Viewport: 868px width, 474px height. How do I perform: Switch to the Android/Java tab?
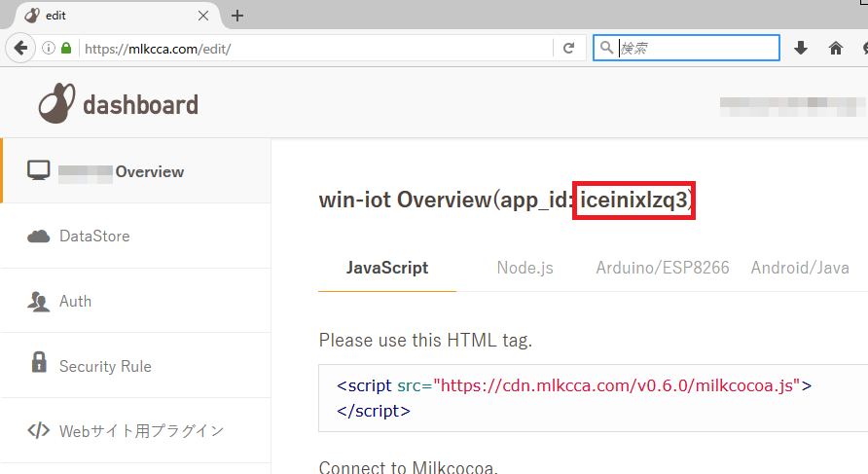[800, 268]
